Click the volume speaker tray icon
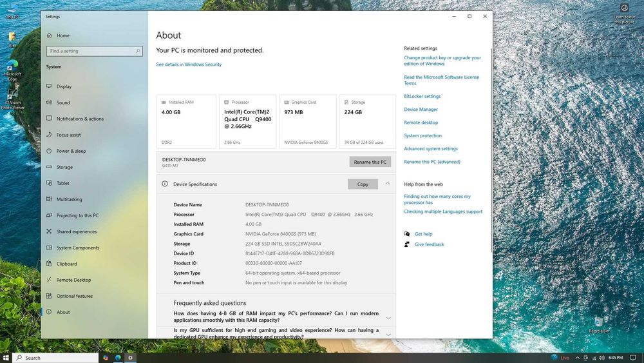Screen dimensions: 644x363 click(601, 358)
